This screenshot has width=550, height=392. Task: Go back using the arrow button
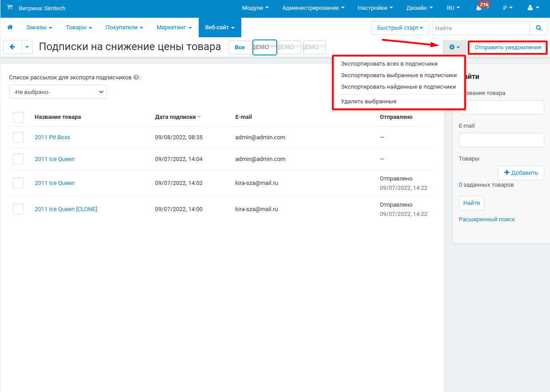[x=12, y=47]
